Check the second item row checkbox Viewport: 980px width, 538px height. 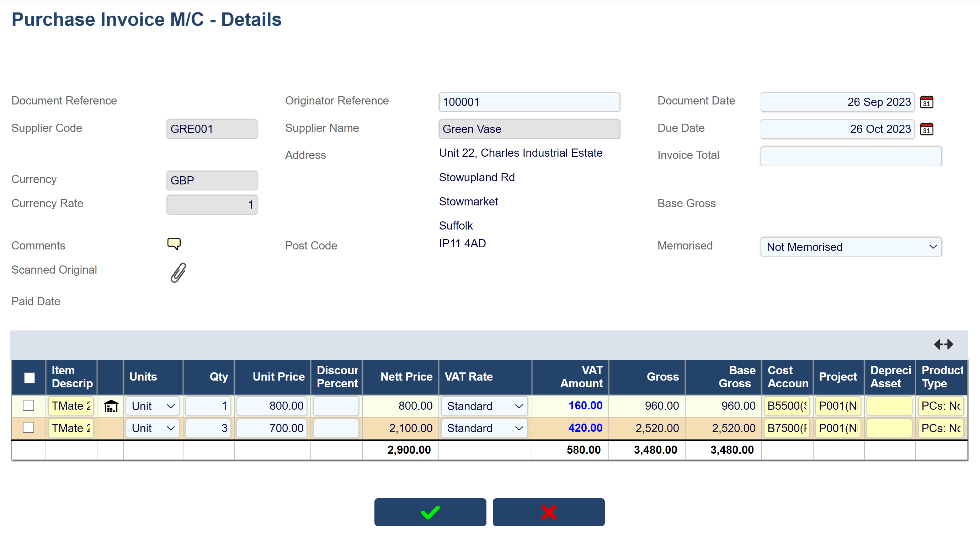click(x=28, y=427)
